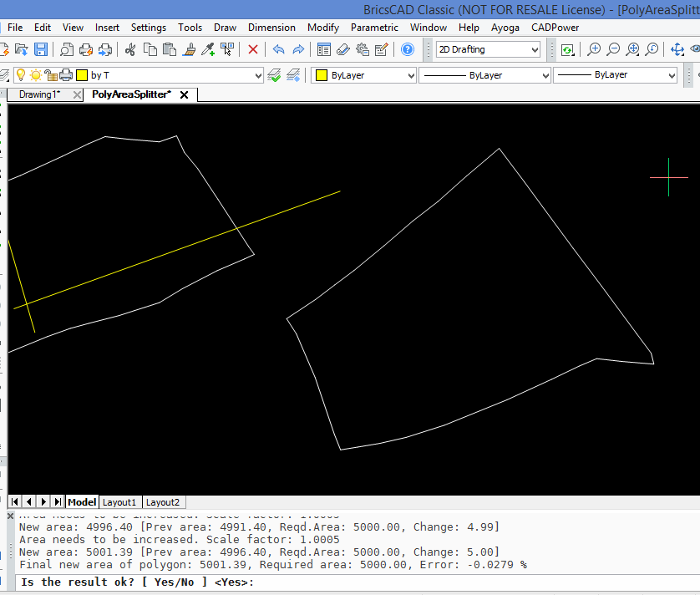This screenshot has width=700, height=595.
Task: Click the Match Properties paintbrush icon
Action: (x=190, y=50)
